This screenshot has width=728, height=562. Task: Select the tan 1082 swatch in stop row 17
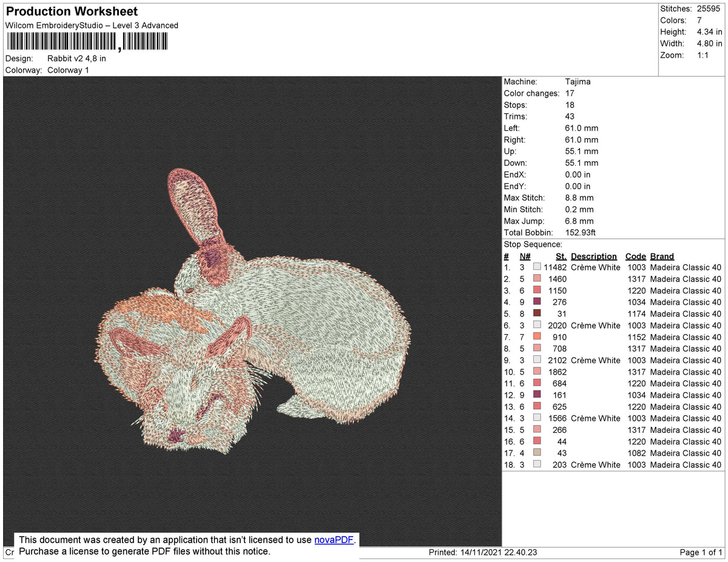click(537, 452)
